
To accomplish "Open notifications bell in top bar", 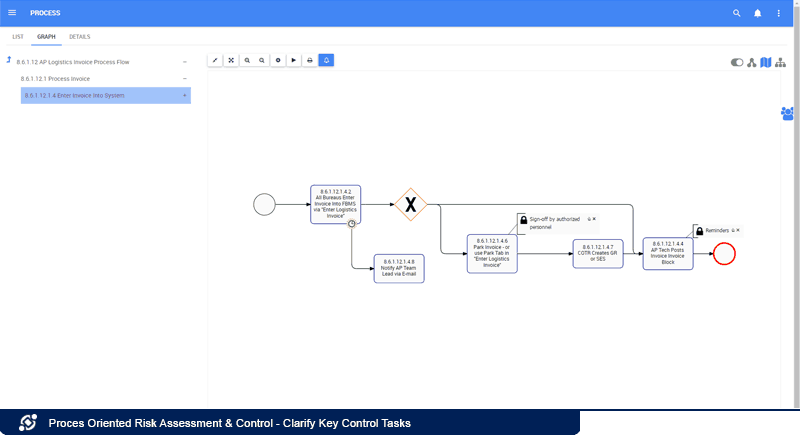I will tap(758, 13).
